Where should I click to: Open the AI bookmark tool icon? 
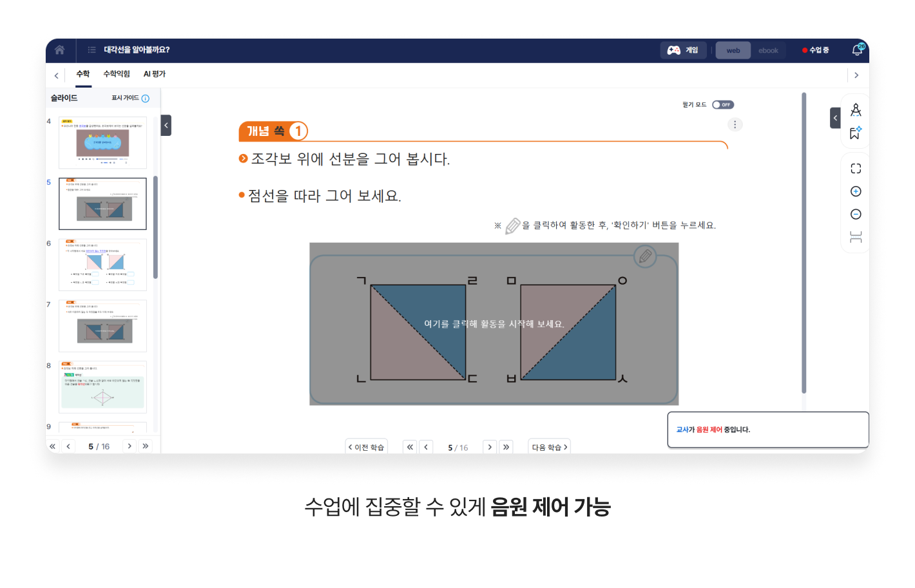click(x=856, y=133)
